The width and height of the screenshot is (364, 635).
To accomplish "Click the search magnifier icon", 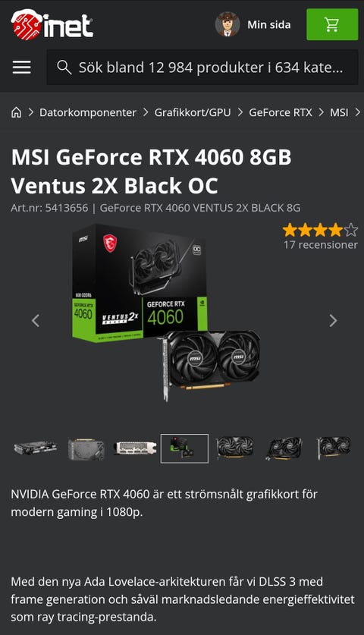I will pyautogui.click(x=64, y=68).
